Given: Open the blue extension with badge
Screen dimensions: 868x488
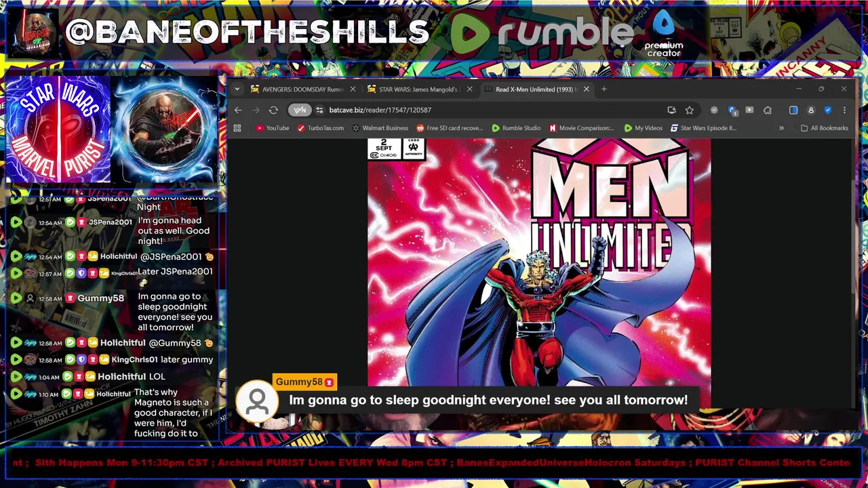Looking at the screenshot, I should point(732,110).
